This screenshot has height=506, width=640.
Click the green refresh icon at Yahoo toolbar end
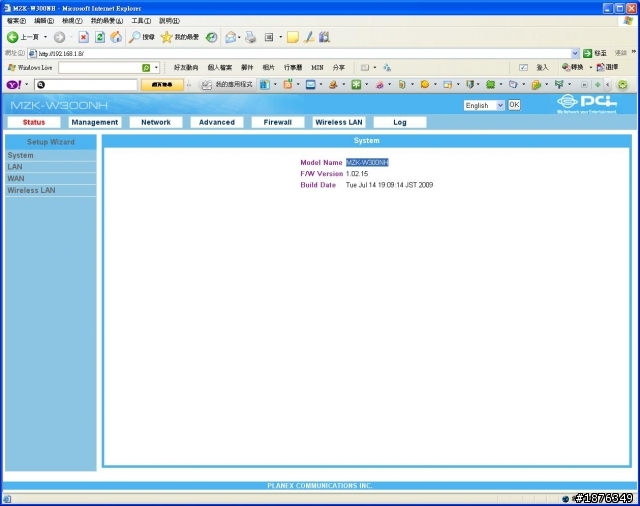(622, 84)
